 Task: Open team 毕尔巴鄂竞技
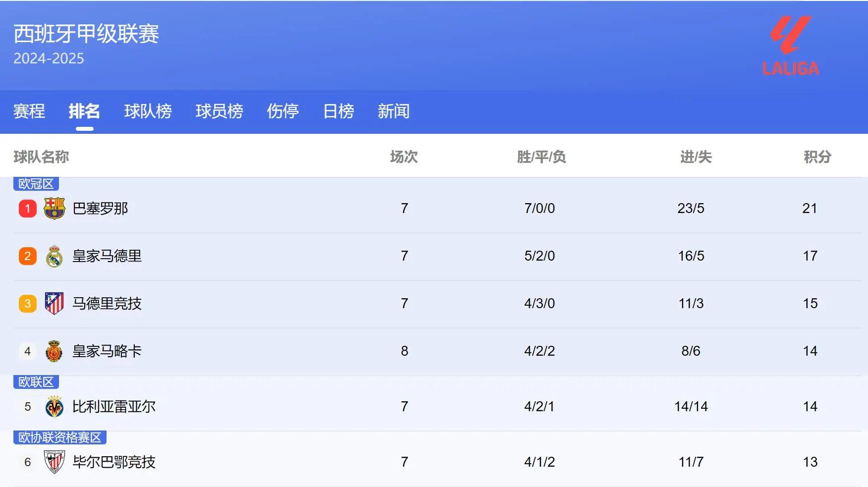coord(114,462)
